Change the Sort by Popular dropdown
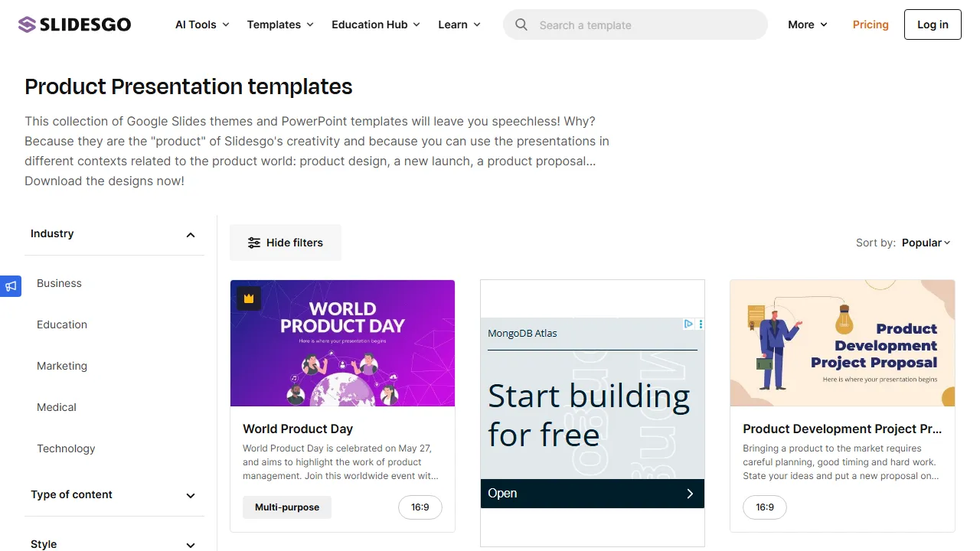Image resolution: width=980 pixels, height=551 pixels. tap(926, 243)
